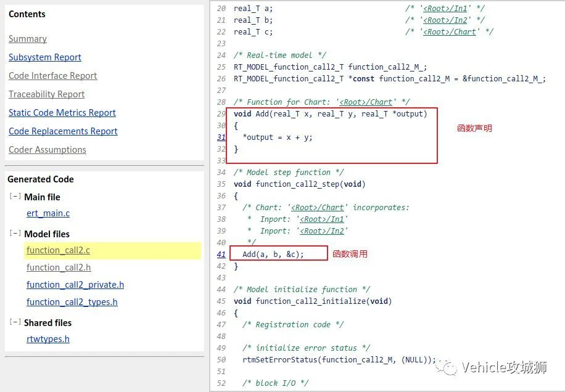This screenshot has width=565, height=392.
Task: Click '/* Model initialize function */' comment
Action: coord(302,290)
